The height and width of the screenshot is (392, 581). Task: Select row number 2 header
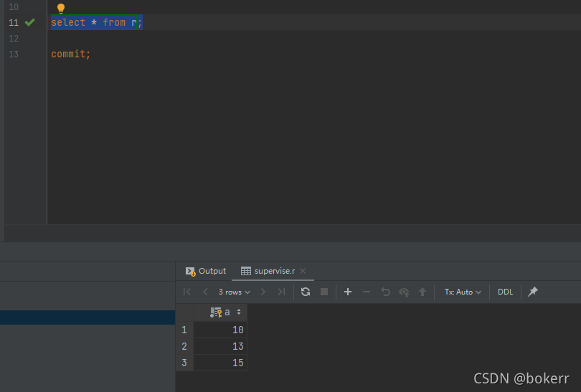point(184,346)
